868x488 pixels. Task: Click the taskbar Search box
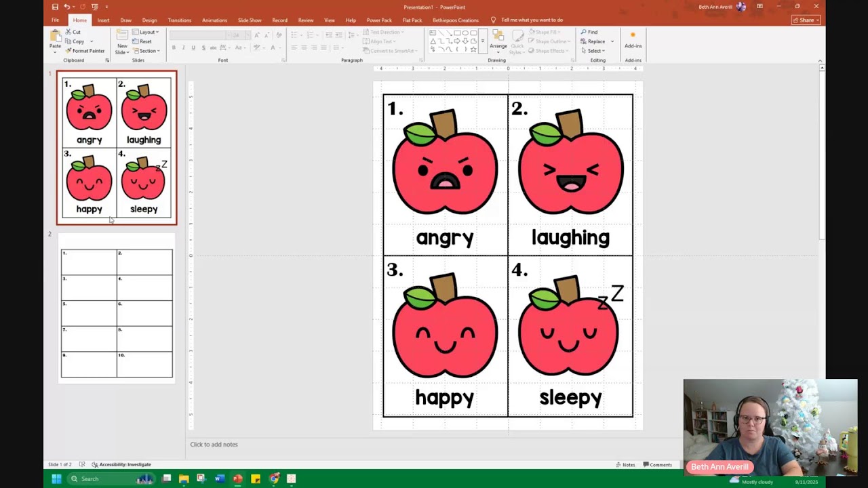[112, 479]
